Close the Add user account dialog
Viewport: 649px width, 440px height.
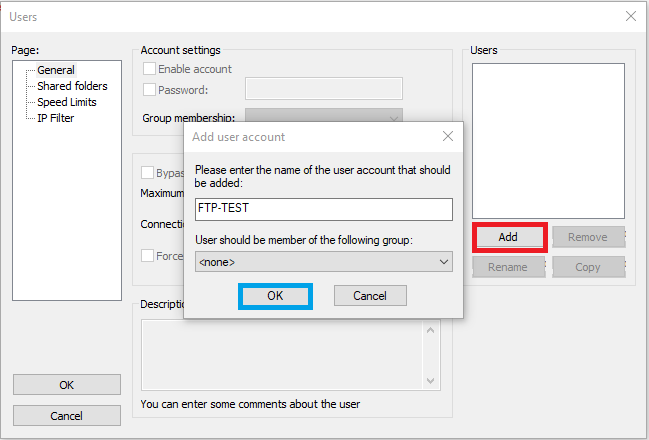click(x=447, y=136)
